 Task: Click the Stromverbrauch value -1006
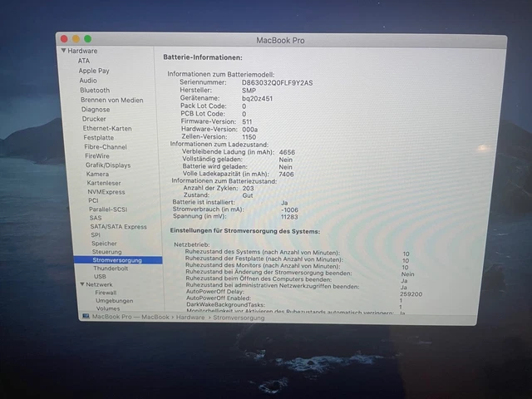289,210
